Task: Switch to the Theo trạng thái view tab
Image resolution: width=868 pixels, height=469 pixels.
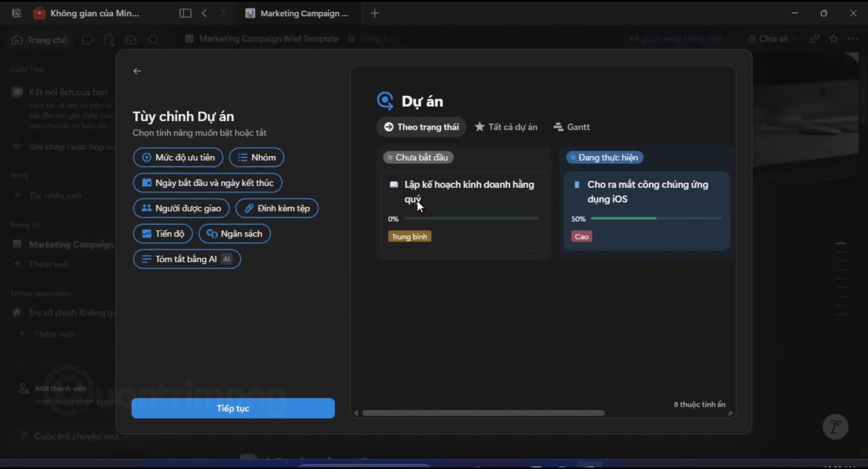Action: coord(421,127)
